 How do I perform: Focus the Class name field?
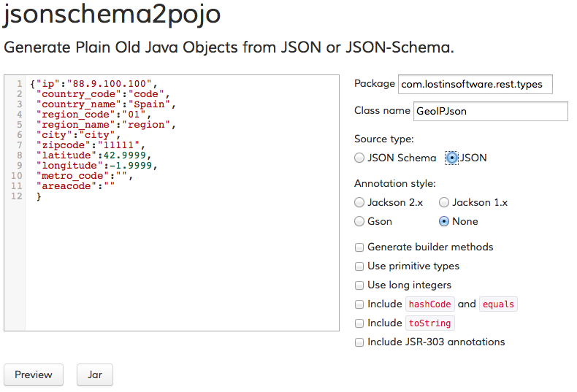491,111
